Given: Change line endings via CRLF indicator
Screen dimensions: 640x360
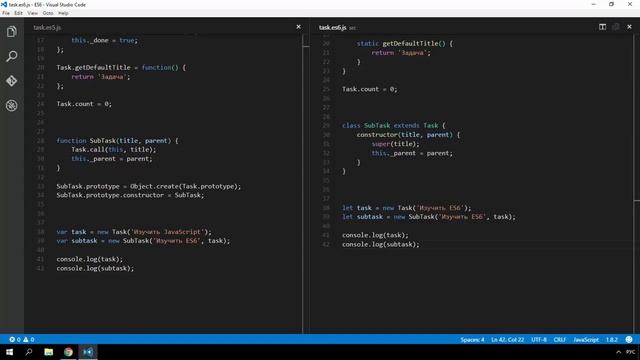Looking at the screenshot, I should (x=560, y=340).
